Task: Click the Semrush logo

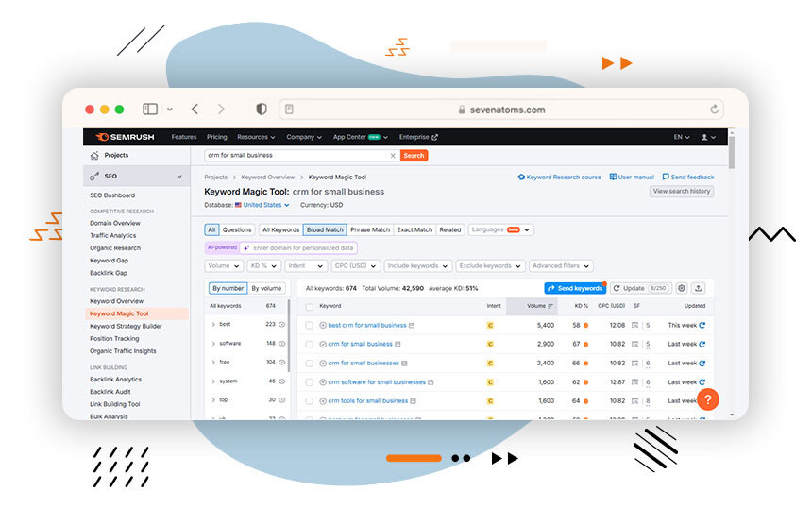Action: click(x=126, y=137)
